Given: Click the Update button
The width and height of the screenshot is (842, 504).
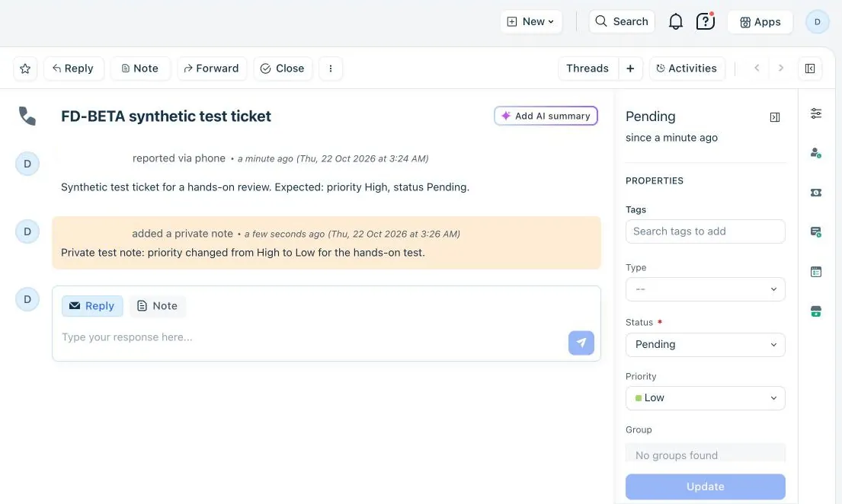Looking at the screenshot, I should coord(705,486).
